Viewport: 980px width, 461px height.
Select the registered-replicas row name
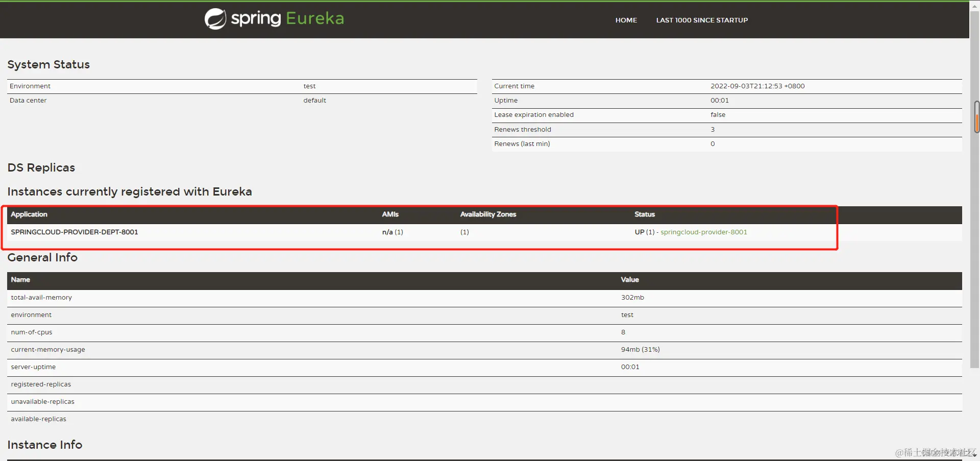[x=41, y=384]
